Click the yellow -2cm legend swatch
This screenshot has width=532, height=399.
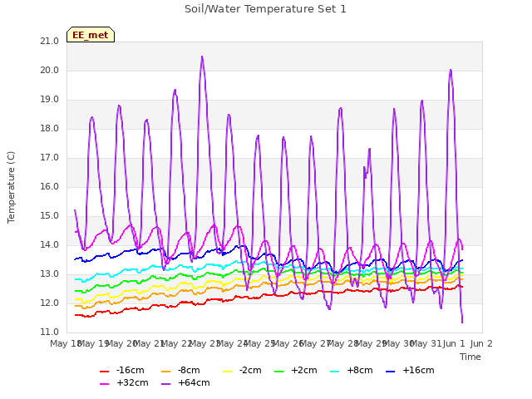227,372
